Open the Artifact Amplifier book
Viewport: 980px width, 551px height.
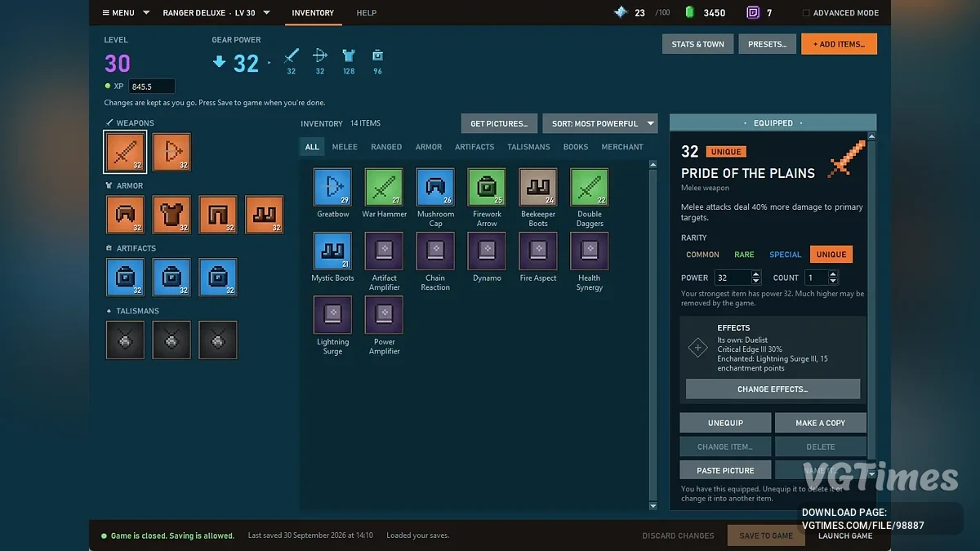click(384, 251)
